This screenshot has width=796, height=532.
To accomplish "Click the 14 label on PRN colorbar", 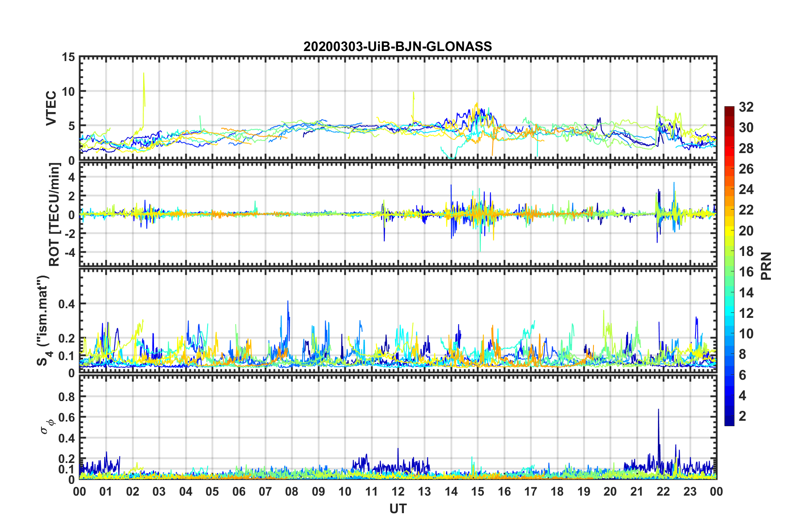I will pos(746,293).
